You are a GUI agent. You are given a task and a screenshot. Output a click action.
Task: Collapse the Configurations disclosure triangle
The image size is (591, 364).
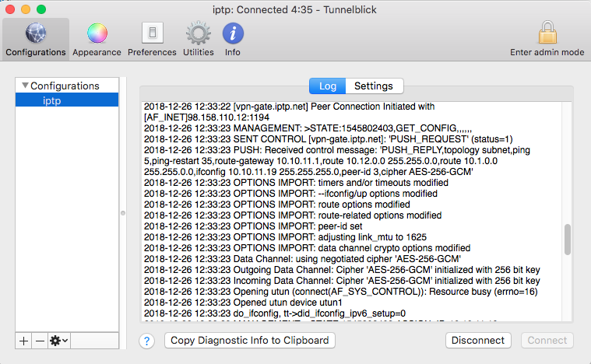tap(25, 86)
